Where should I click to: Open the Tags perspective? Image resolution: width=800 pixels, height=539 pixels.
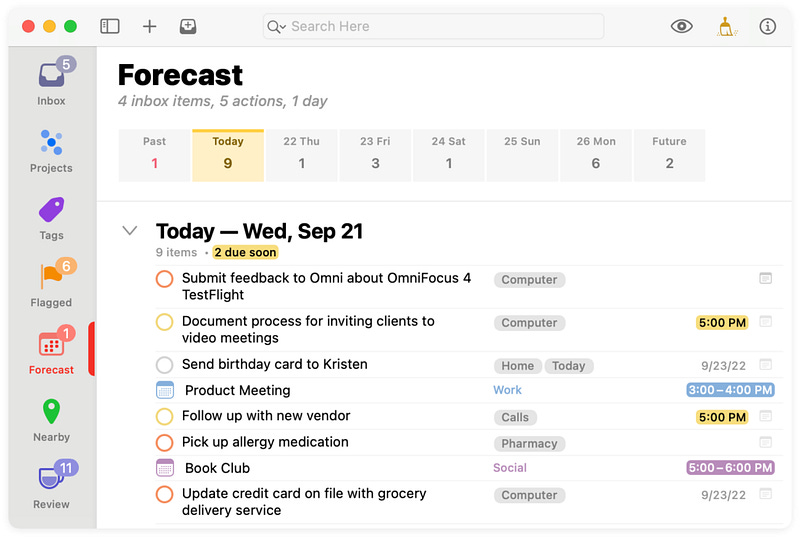52,218
